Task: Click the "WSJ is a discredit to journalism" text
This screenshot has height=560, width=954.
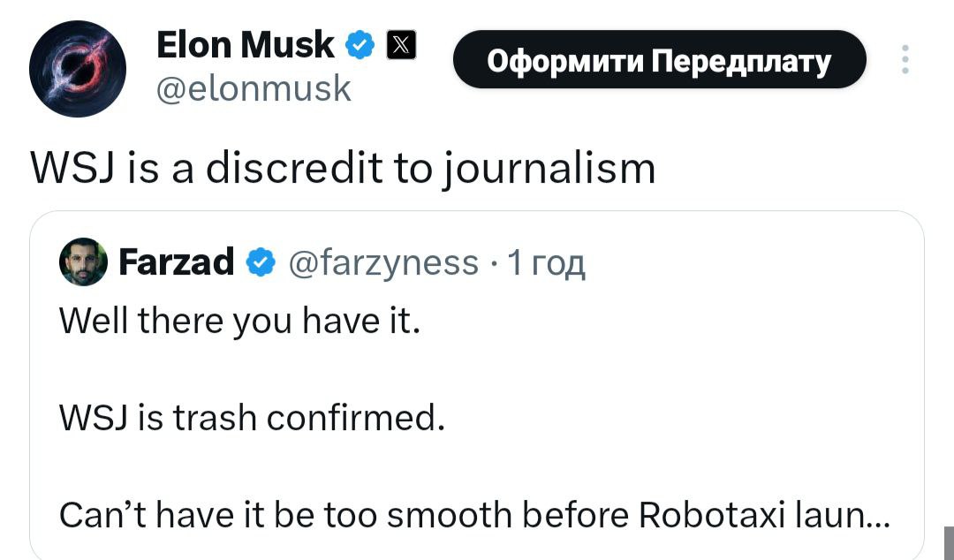Action: [344, 167]
